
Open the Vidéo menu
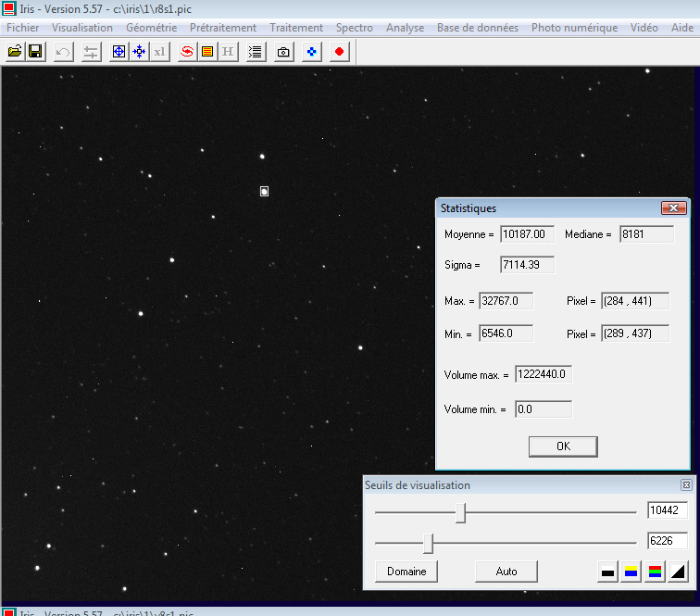(644, 28)
